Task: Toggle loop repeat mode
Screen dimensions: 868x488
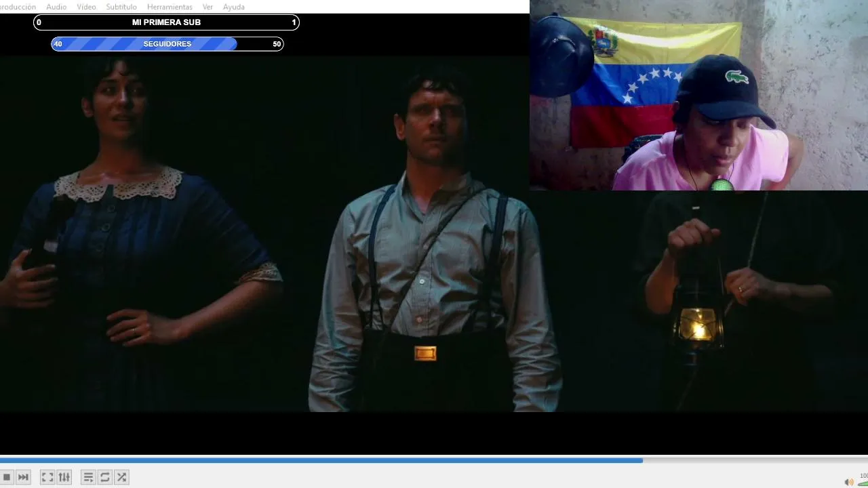Action: coord(105,477)
